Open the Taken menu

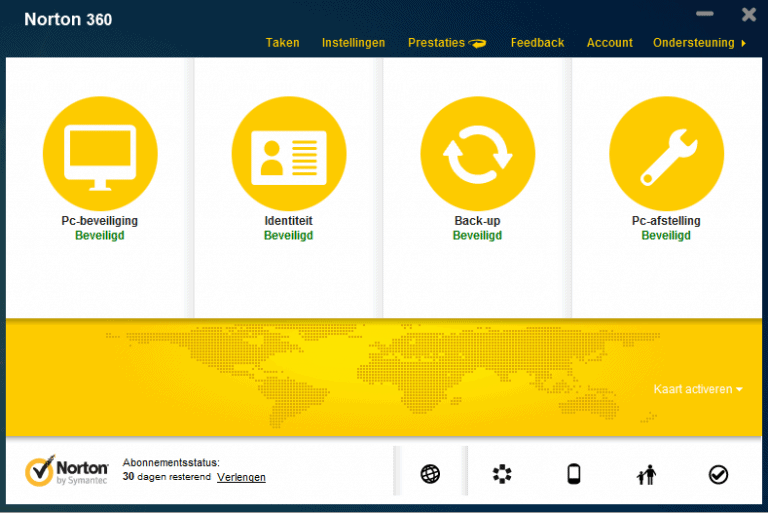tap(283, 43)
